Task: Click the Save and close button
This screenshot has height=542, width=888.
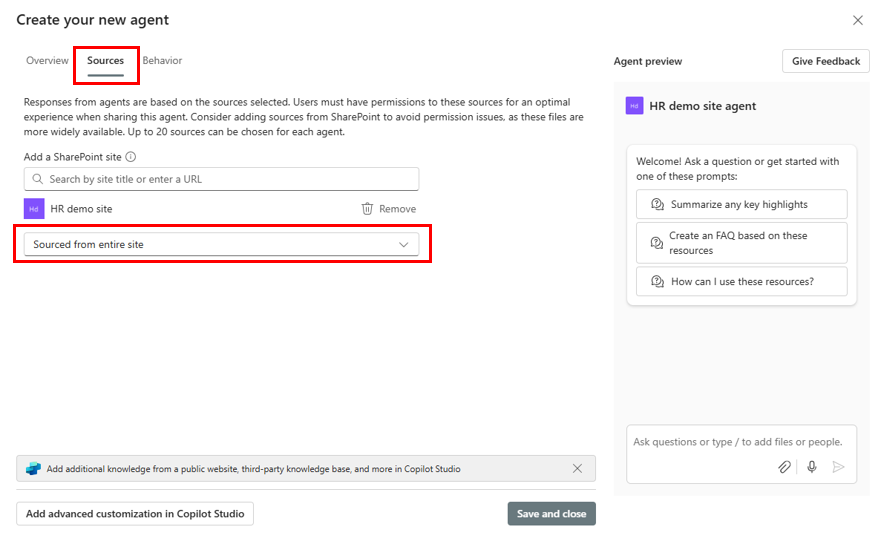Action: pos(552,514)
